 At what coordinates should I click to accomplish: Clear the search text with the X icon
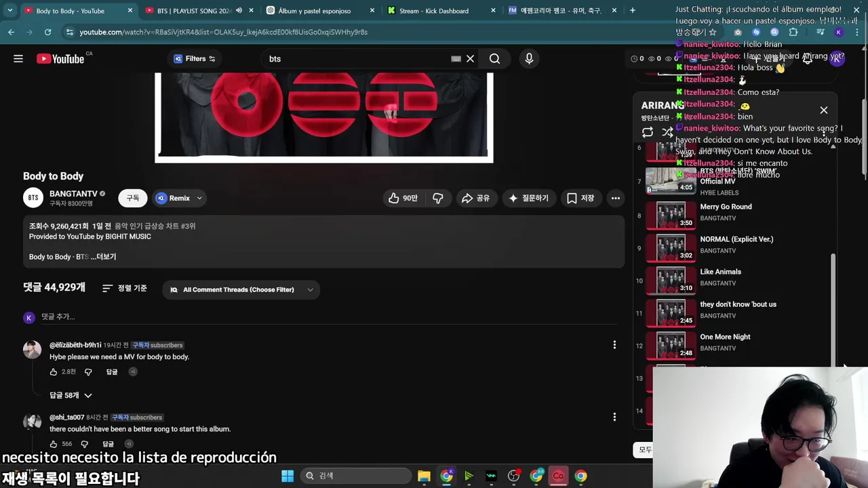click(470, 59)
